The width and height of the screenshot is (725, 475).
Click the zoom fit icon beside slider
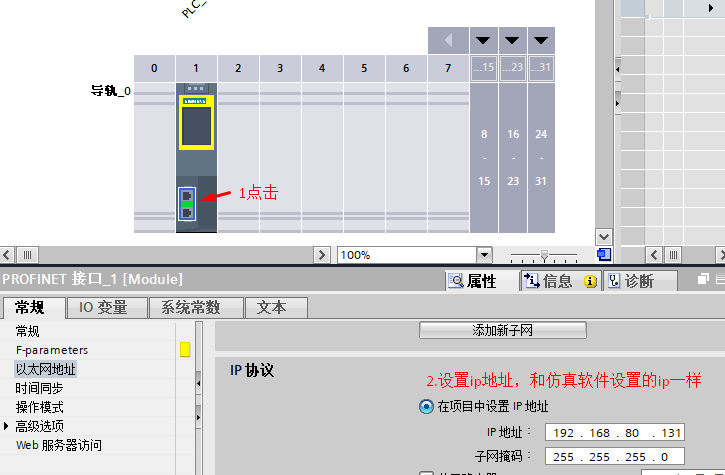603,255
